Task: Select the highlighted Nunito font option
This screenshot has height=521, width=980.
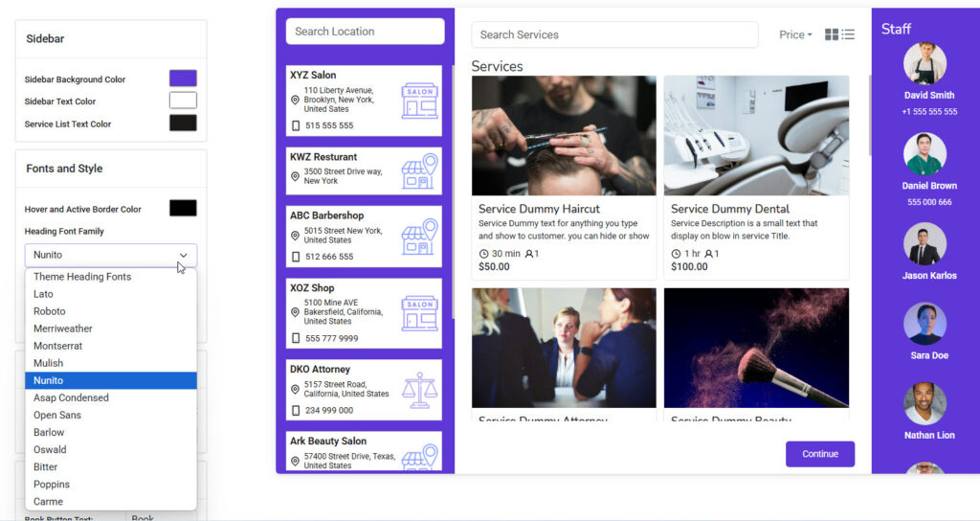Action: pos(111,380)
